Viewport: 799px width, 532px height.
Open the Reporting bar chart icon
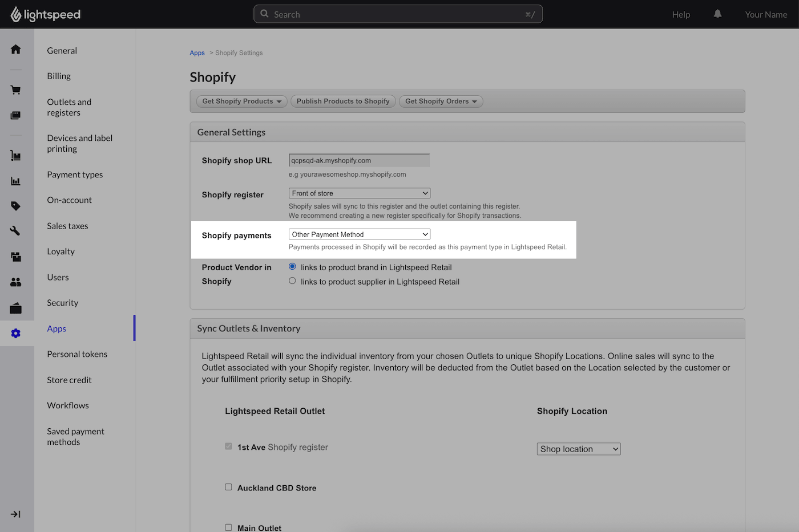point(16,181)
